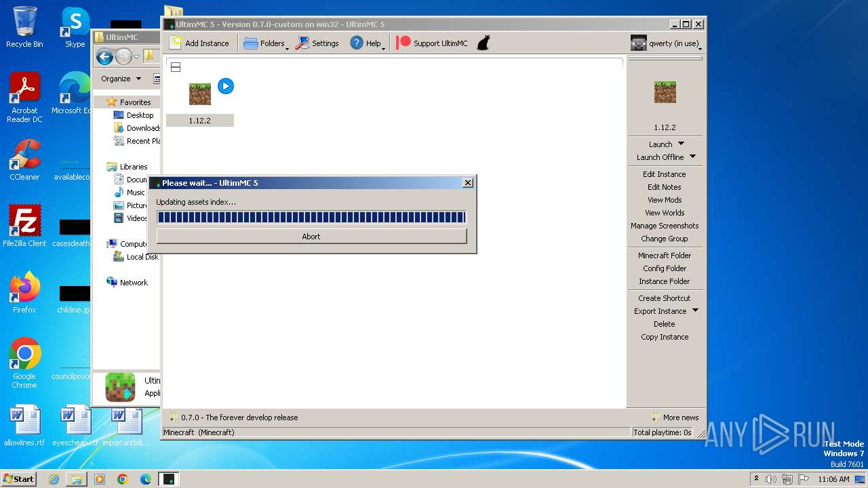Click Back arrow in UltimMC Explorer window
The height and width of the screenshot is (488, 868).
[x=104, y=57]
